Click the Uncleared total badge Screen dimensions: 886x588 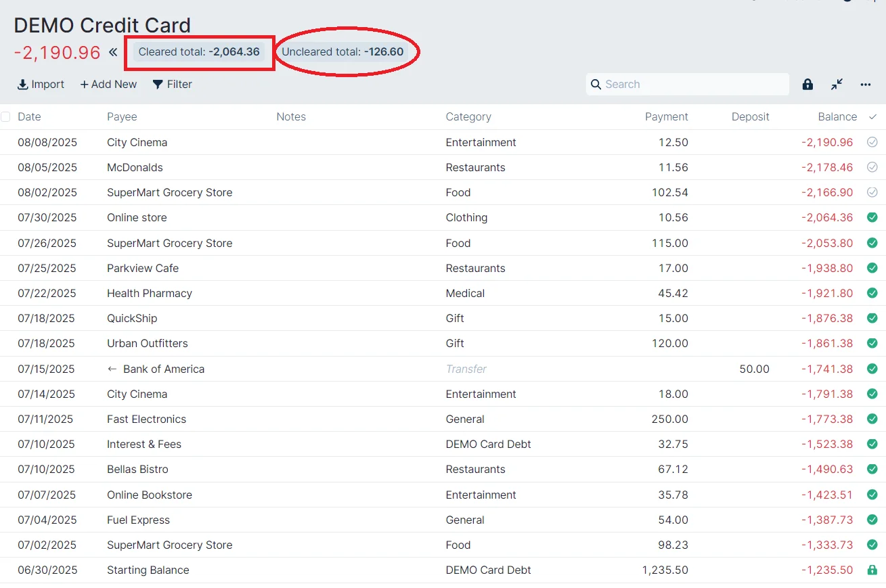click(x=342, y=52)
